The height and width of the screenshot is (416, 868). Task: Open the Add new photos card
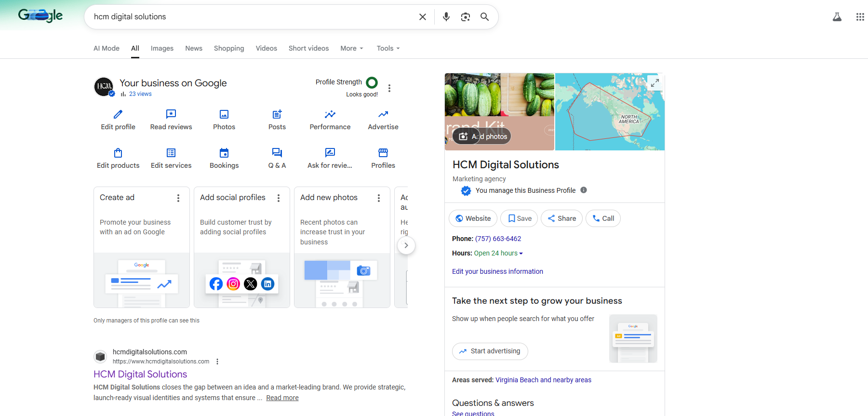(x=342, y=247)
